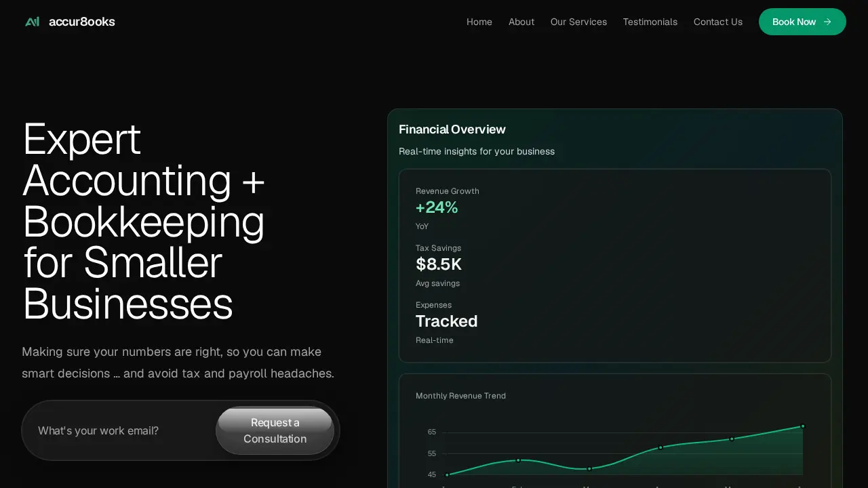
Task: Open Our Services from the navigation
Action: 578,22
